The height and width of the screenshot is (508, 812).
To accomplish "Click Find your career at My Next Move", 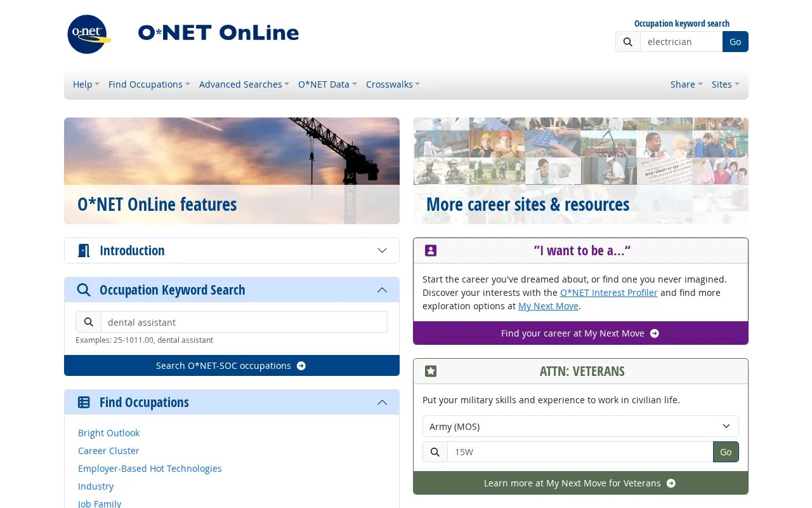I will click(580, 333).
